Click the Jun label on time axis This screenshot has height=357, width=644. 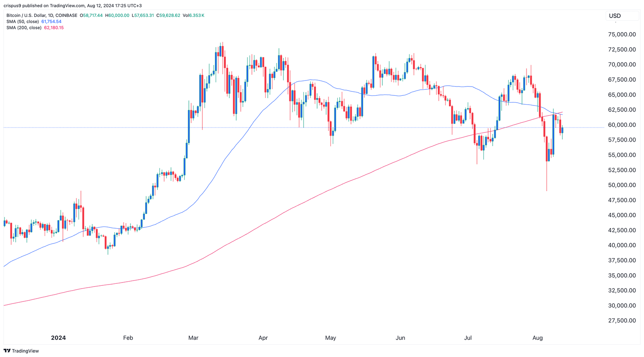(400, 338)
